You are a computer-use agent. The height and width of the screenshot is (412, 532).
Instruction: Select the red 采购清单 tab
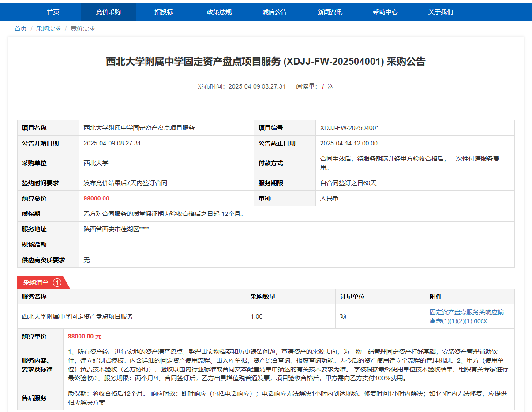coord(36,282)
